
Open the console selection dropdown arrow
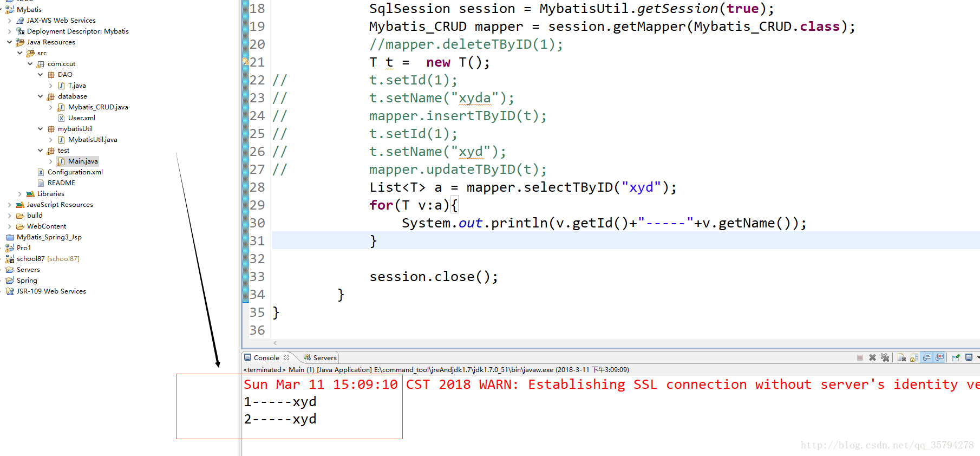pyautogui.click(x=978, y=357)
